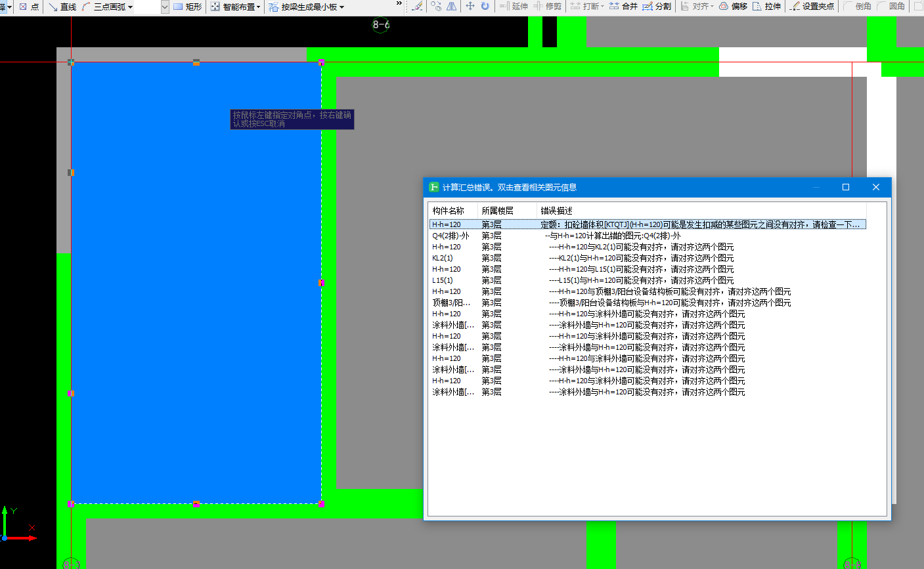Screen dimensions: 924x569
Task: Click the error dialog title bar app icon
Action: click(x=434, y=187)
